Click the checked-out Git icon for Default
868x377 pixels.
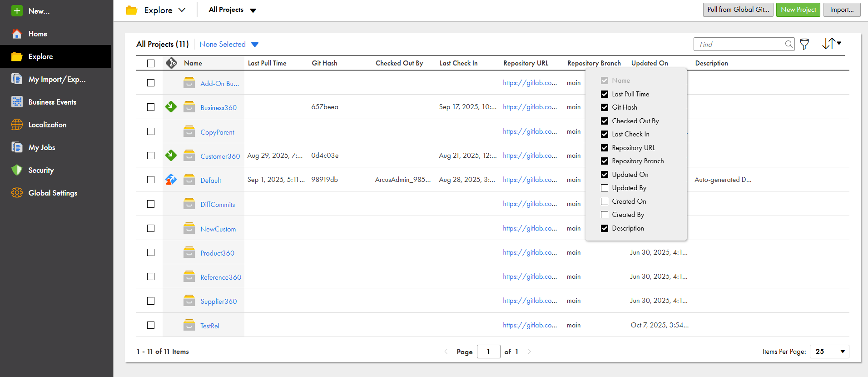pos(171,180)
